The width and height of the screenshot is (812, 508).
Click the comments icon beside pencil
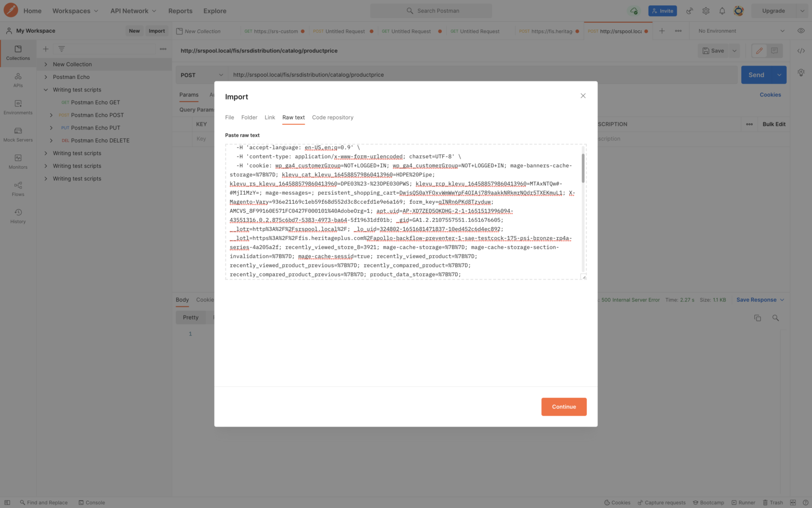point(774,51)
